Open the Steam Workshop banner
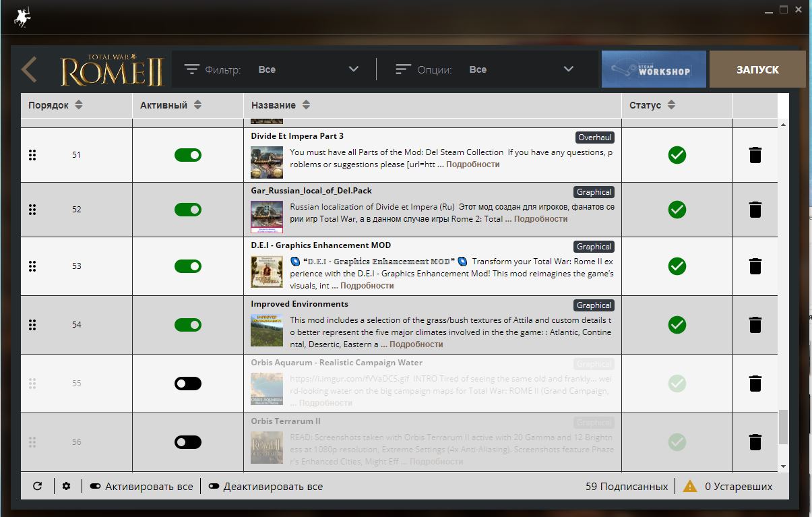This screenshot has height=517, width=812. (x=654, y=69)
